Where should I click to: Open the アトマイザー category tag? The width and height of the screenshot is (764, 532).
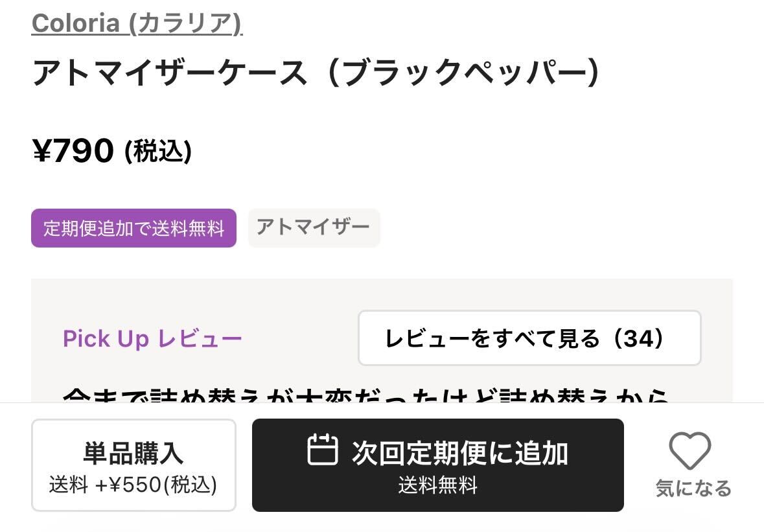point(314,227)
